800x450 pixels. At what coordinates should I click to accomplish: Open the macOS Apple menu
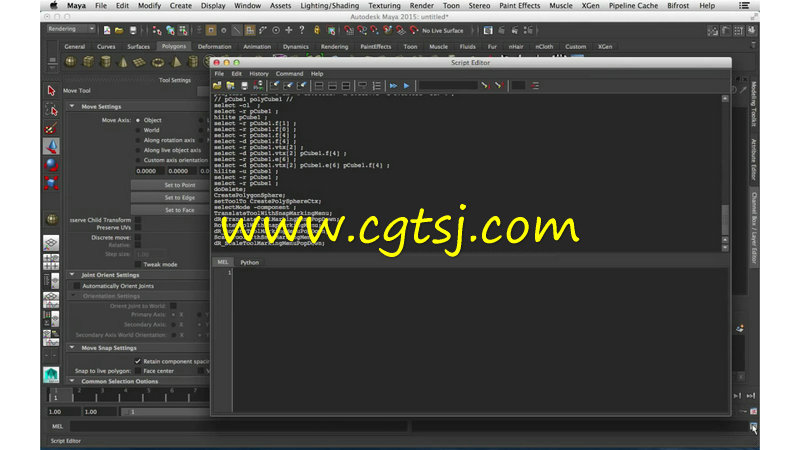coord(54,6)
